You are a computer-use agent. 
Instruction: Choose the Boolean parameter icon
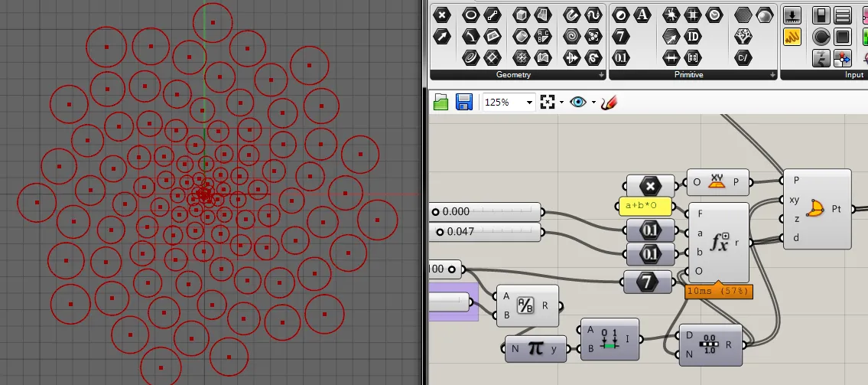click(620, 15)
